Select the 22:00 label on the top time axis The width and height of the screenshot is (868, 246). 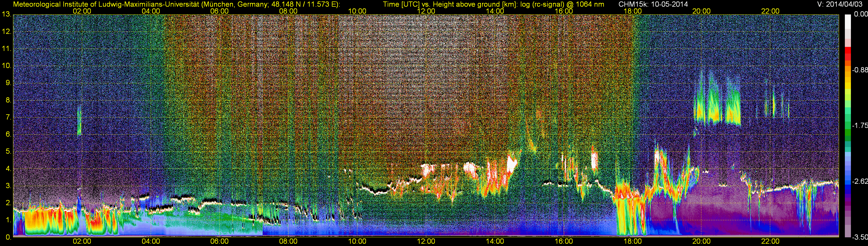point(770,11)
